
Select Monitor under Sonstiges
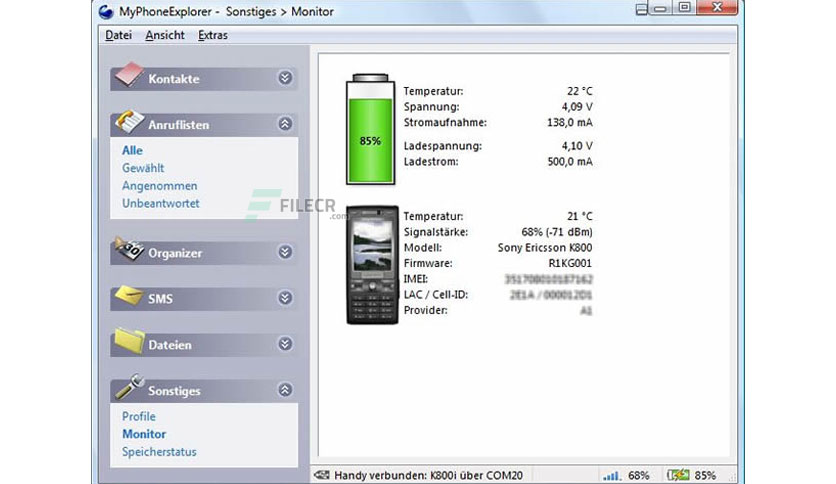click(x=144, y=434)
